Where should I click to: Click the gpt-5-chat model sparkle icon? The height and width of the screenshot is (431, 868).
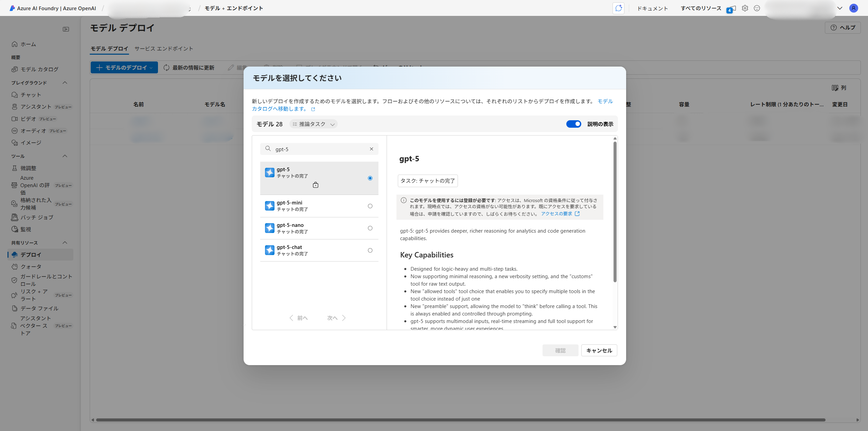(x=269, y=250)
